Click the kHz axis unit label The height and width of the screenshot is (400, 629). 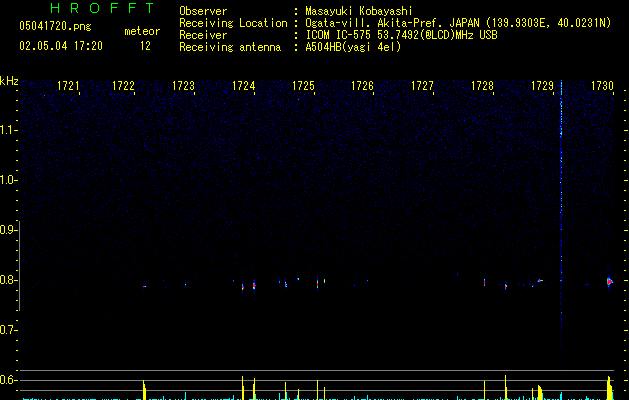[x=9, y=81]
